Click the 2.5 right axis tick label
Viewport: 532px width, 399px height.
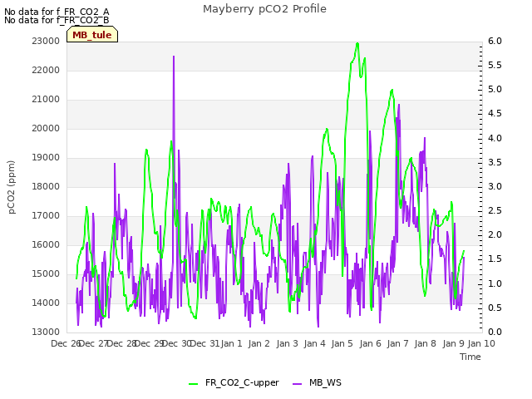[495, 210]
